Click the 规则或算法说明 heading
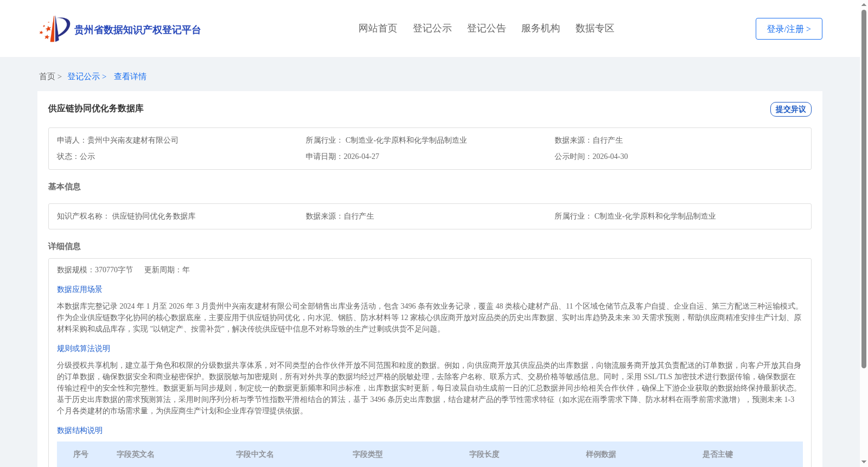 pyautogui.click(x=84, y=348)
